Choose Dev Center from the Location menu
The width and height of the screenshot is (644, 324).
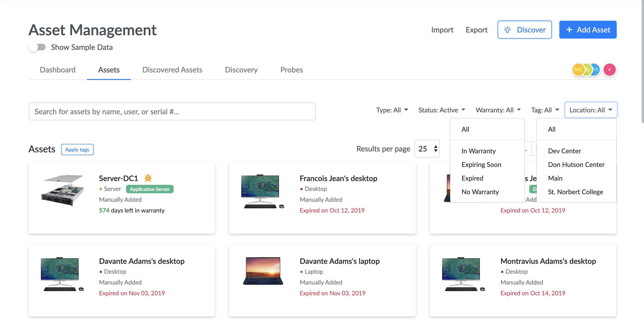(x=564, y=151)
